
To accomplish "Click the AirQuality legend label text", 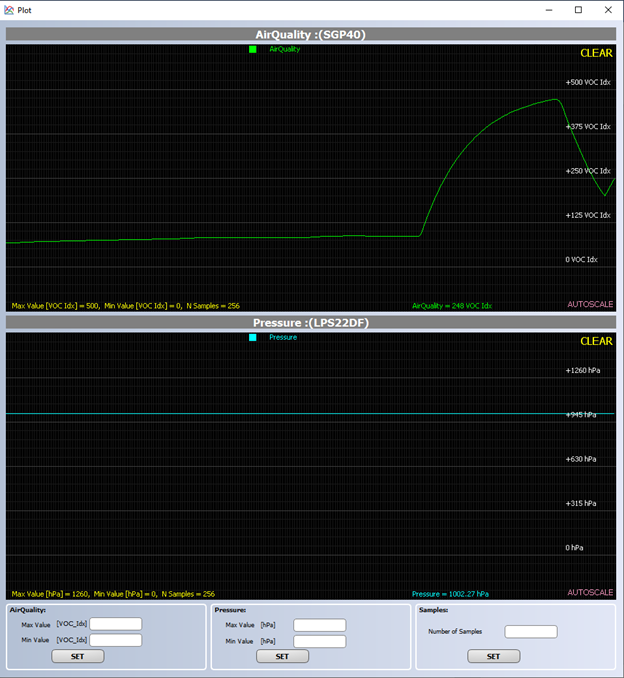I will point(285,49).
